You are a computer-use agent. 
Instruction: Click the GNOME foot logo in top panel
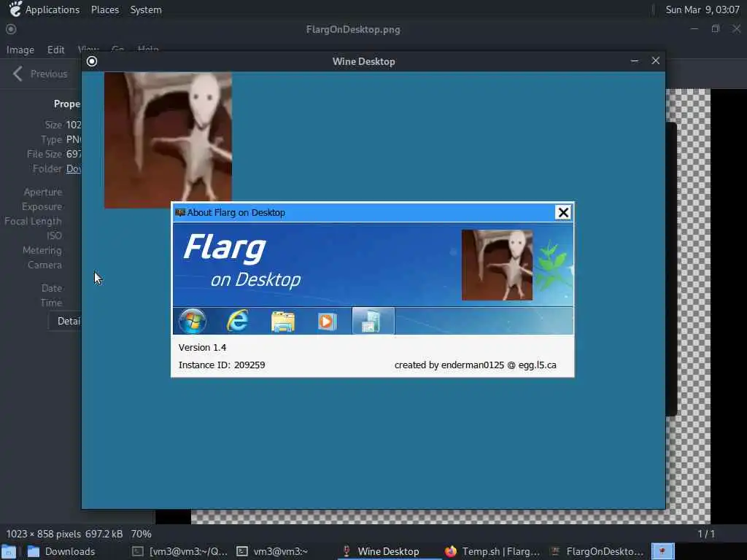coord(15,9)
